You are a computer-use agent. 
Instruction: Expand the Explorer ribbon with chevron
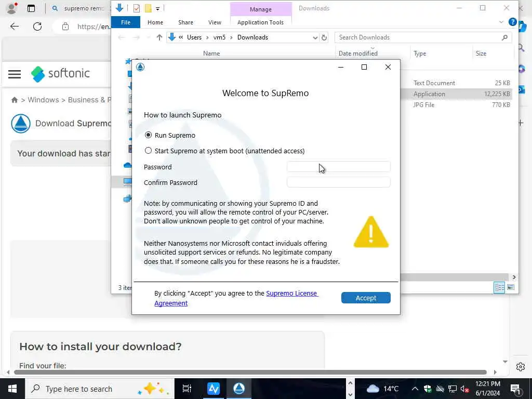click(501, 22)
